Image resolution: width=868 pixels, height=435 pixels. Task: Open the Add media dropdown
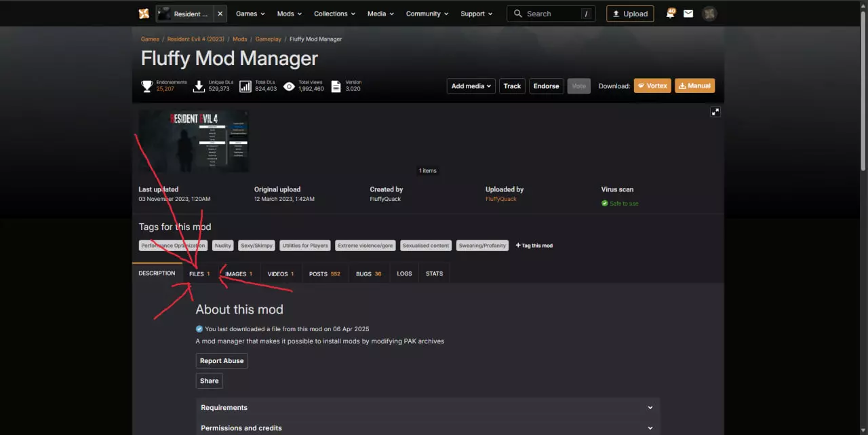471,86
